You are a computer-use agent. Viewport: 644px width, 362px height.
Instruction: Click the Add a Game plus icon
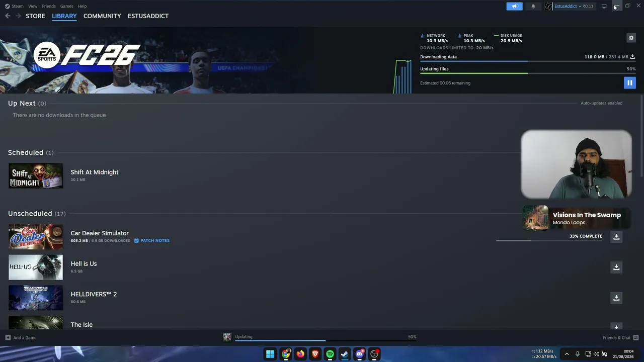click(8, 337)
